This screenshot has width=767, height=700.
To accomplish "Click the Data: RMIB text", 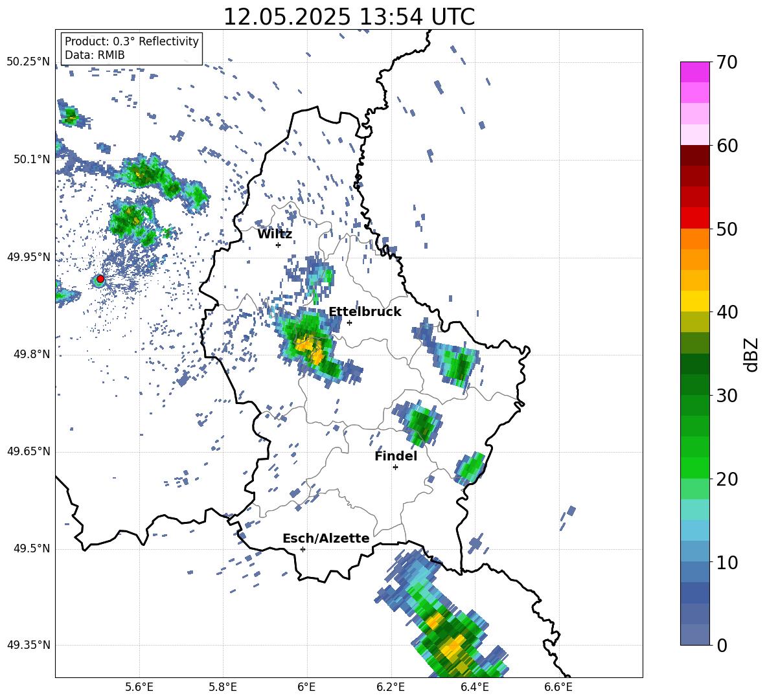I will coord(95,55).
